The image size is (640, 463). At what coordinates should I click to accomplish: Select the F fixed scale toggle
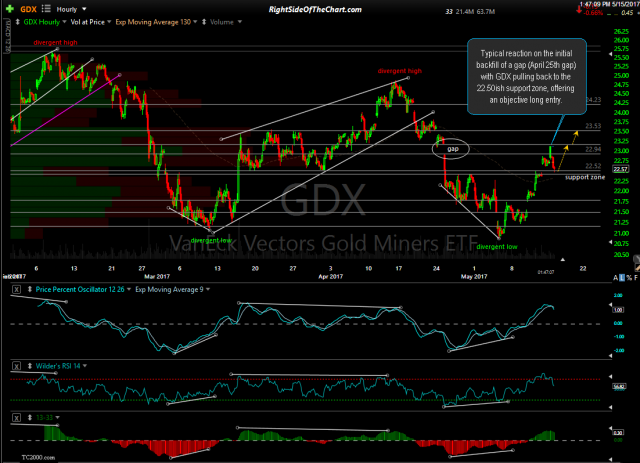click(x=636, y=278)
